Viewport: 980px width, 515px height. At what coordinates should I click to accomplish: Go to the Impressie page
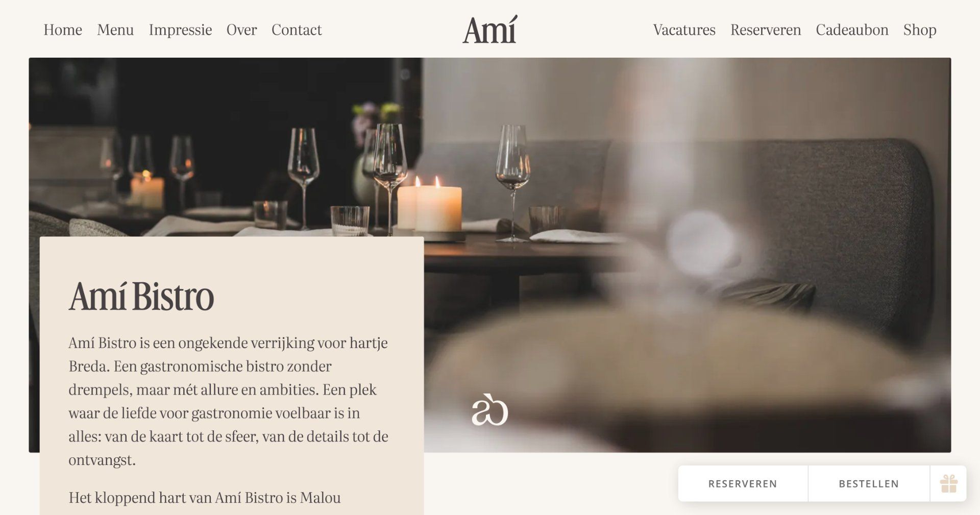point(180,30)
